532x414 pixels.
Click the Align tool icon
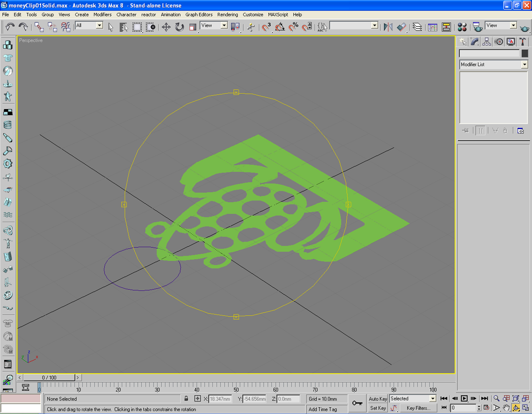click(401, 27)
